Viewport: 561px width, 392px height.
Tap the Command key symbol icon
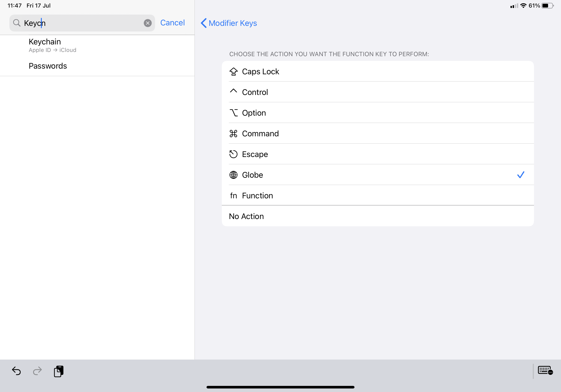coord(233,134)
